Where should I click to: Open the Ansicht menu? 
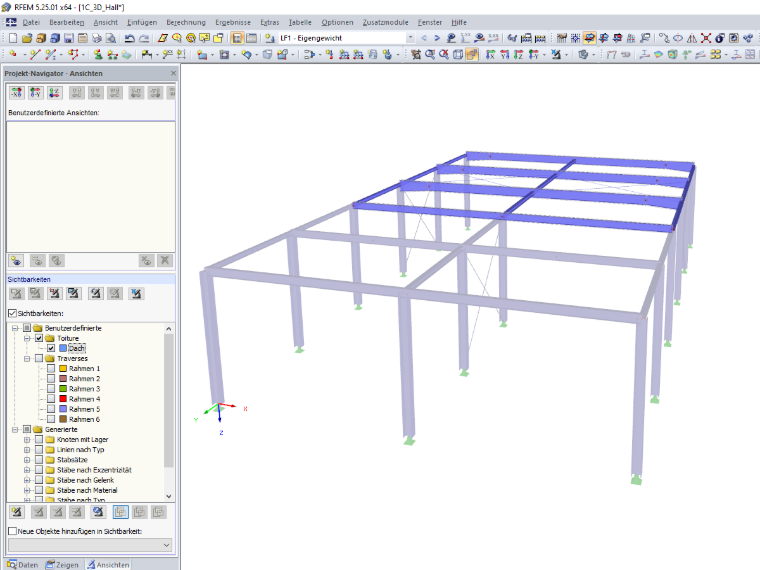106,22
